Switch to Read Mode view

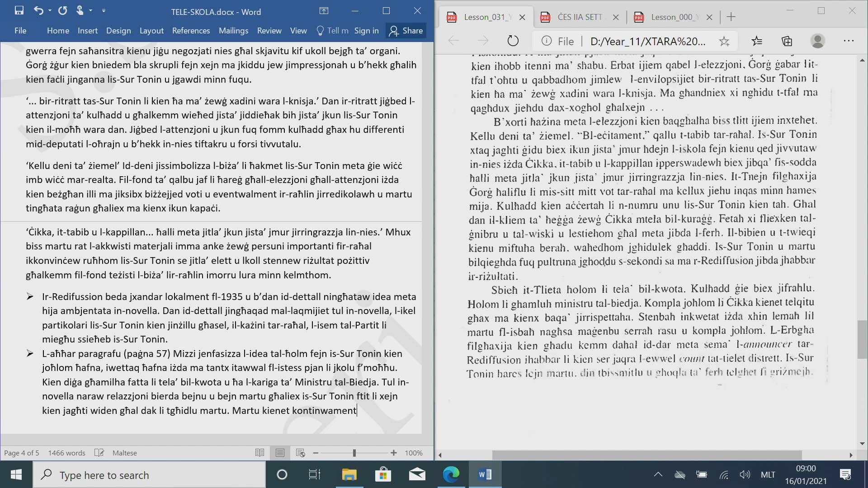259,453
